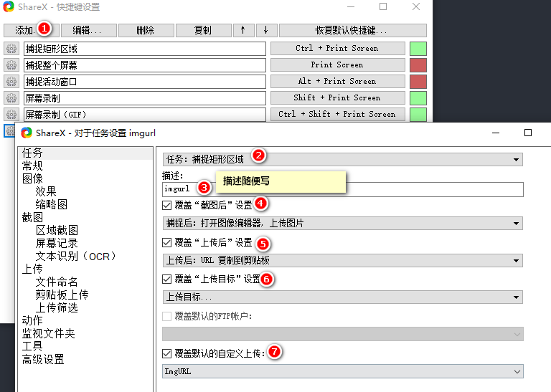Click the gear icon beside 捕捉整个屏幕

[11, 65]
